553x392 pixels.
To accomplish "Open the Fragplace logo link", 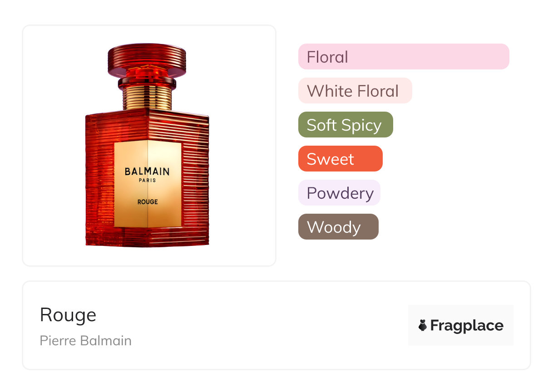I will tap(461, 325).
